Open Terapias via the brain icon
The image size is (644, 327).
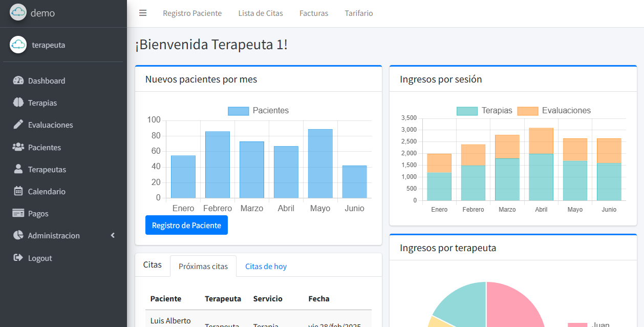pos(18,103)
